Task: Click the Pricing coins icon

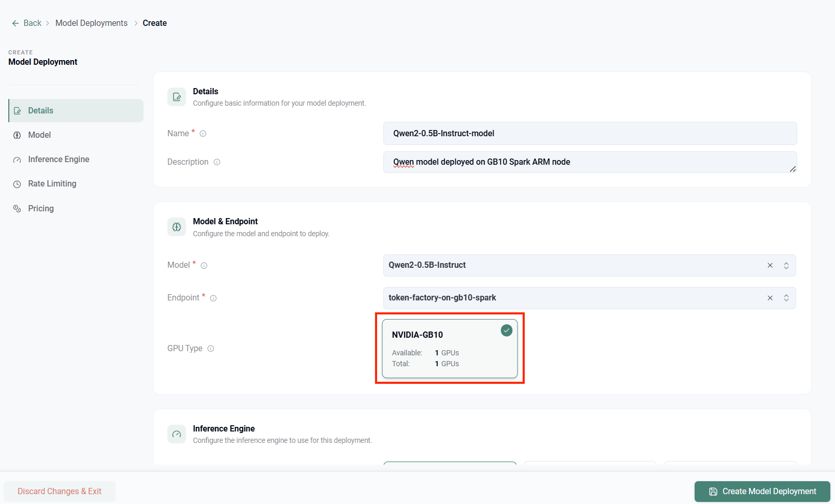Action: [x=17, y=209]
